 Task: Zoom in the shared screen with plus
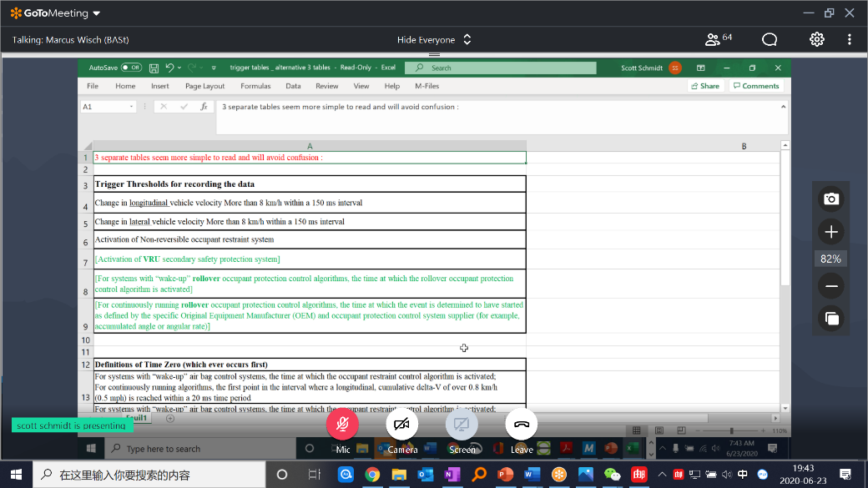point(830,232)
